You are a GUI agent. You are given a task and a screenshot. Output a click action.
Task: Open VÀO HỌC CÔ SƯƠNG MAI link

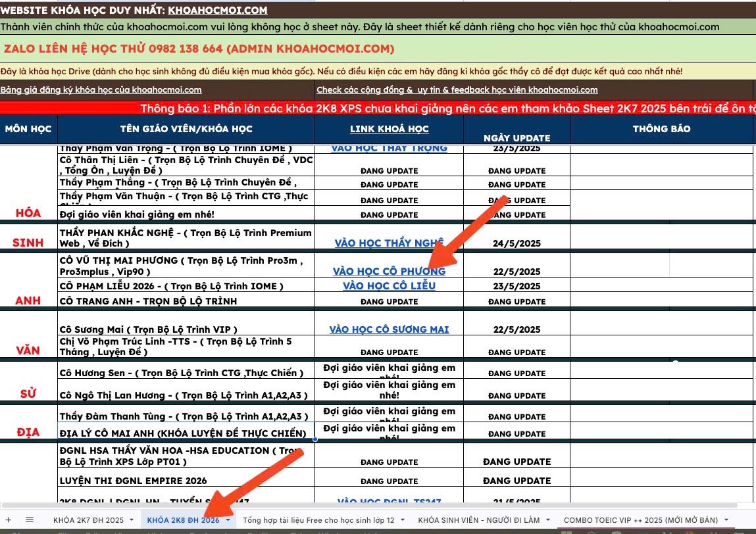pyautogui.click(x=389, y=329)
